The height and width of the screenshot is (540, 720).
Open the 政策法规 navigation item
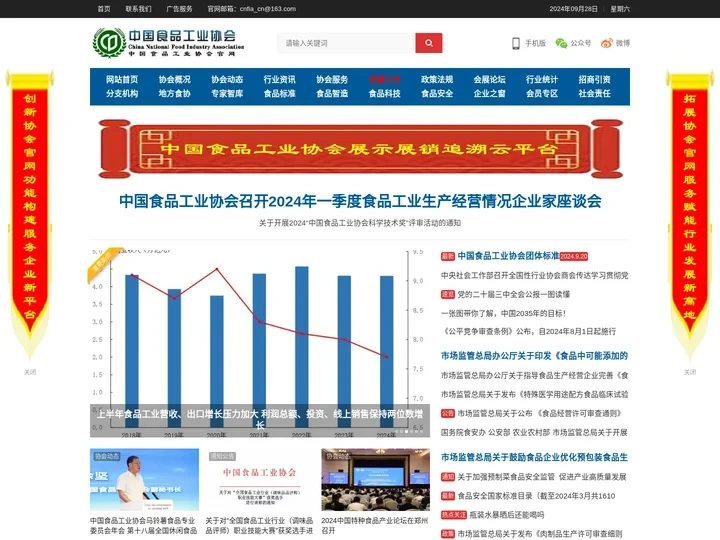[x=437, y=79]
